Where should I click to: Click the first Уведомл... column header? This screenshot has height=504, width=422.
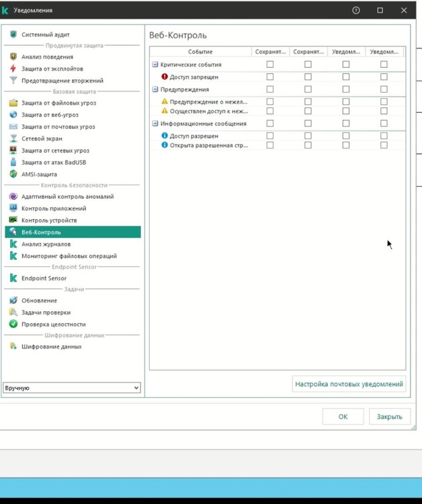pyautogui.click(x=346, y=52)
